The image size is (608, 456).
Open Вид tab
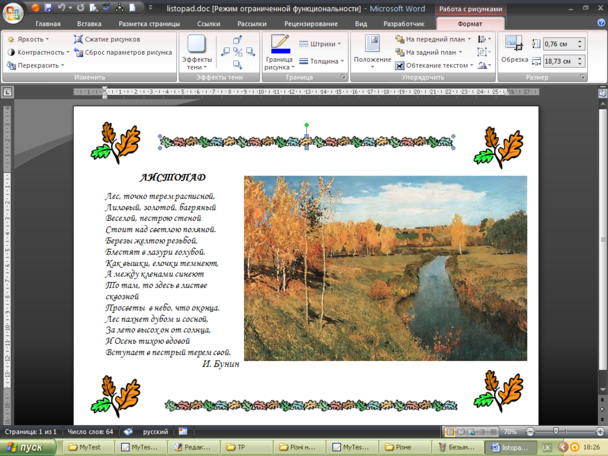(x=361, y=24)
